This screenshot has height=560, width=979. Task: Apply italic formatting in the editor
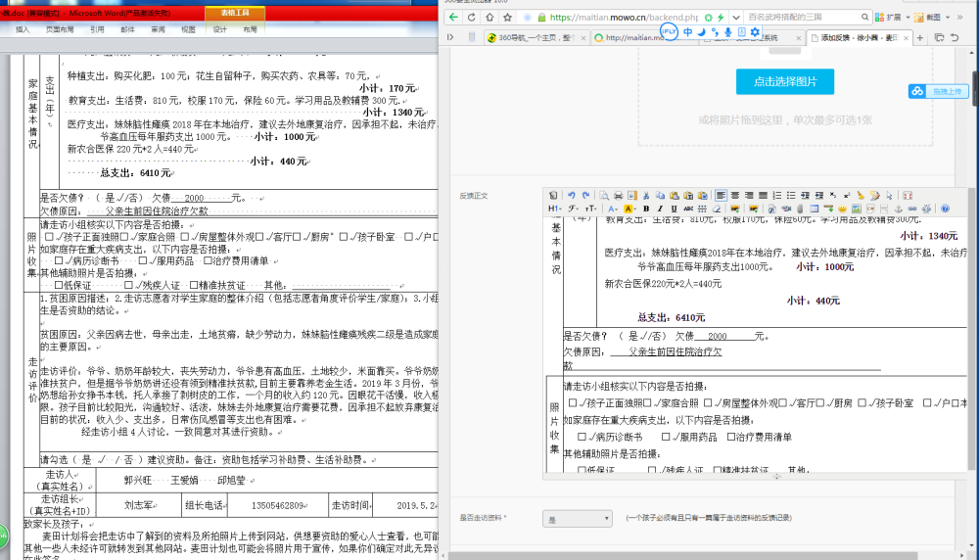[x=660, y=210]
